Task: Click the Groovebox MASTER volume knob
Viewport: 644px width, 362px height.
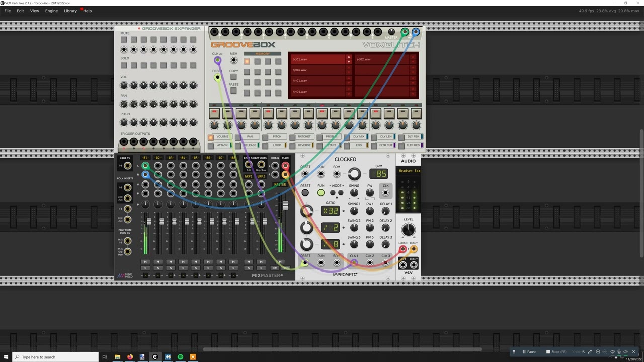Action: (391, 32)
